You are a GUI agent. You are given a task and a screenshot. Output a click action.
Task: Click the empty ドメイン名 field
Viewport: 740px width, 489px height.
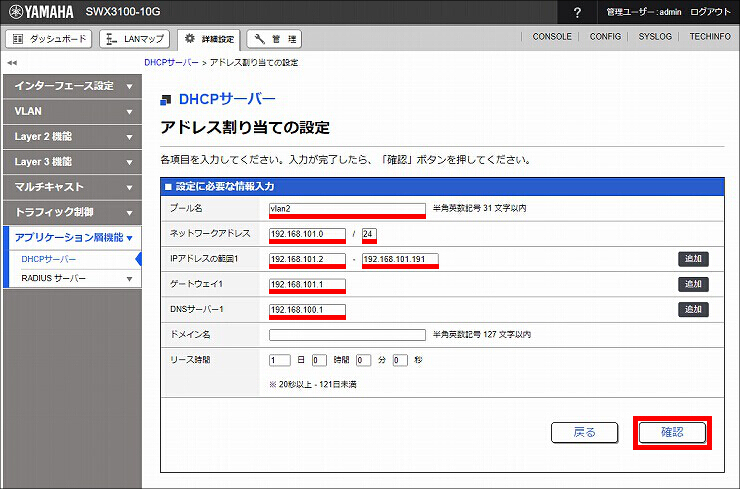pos(347,335)
